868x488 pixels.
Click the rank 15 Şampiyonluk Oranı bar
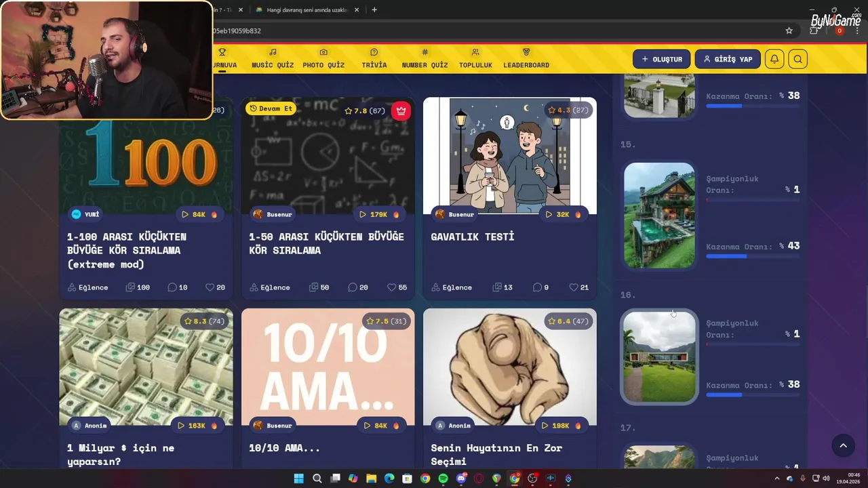(x=753, y=200)
